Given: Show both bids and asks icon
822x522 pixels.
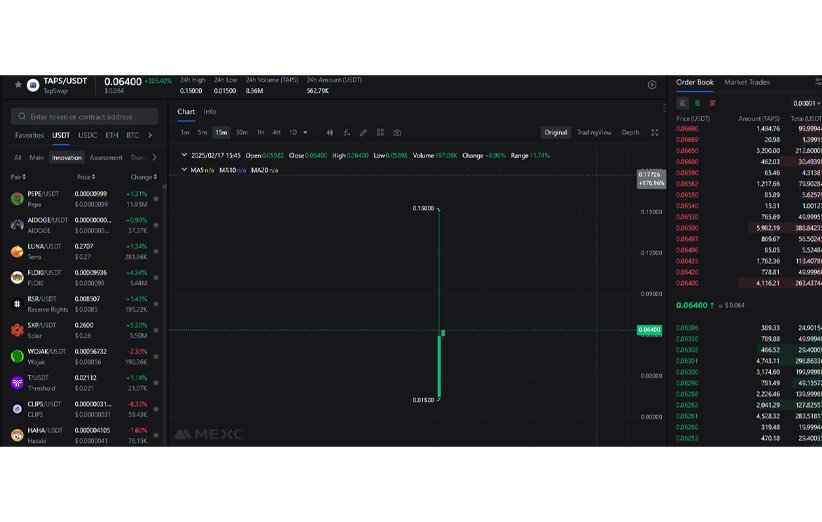Looking at the screenshot, I should pyautogui.click(x=683, y=103).
